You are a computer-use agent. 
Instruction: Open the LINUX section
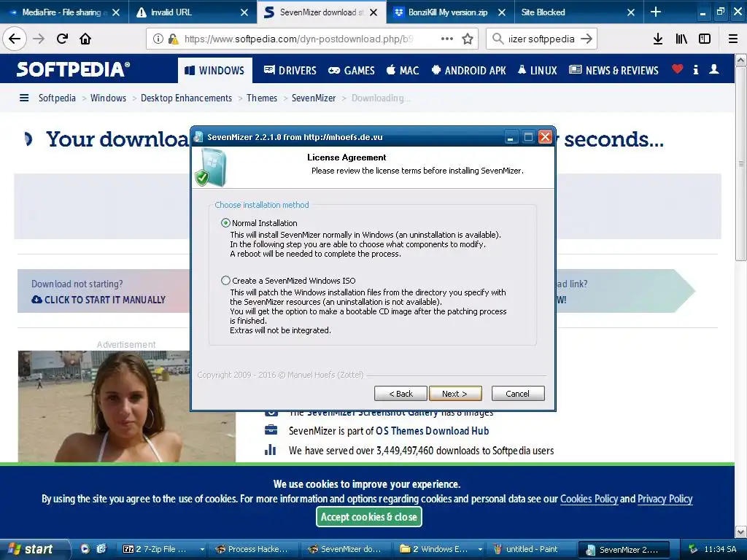coord(537,71)
